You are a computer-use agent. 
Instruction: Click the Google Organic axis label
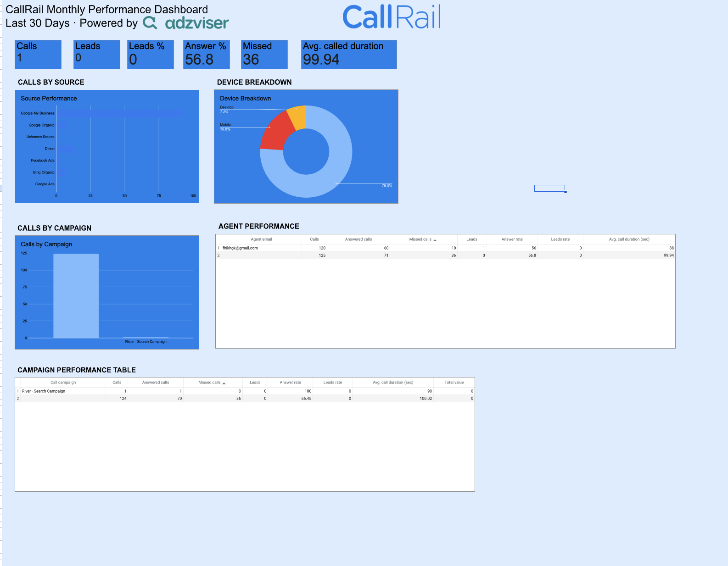click(x=42, y=125)
